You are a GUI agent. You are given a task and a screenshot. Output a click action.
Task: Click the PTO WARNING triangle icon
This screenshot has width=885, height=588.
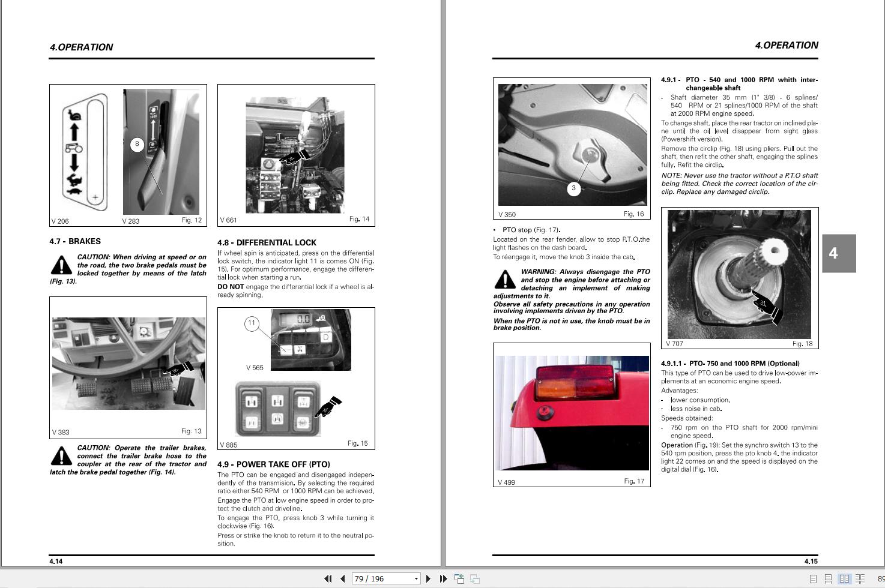[x=505, y=279]
